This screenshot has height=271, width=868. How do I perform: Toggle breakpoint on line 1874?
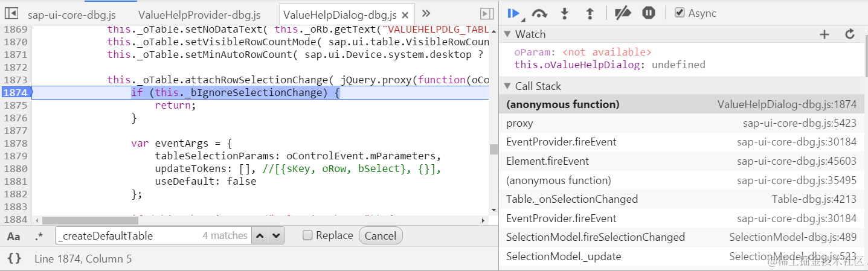point(15,92)
